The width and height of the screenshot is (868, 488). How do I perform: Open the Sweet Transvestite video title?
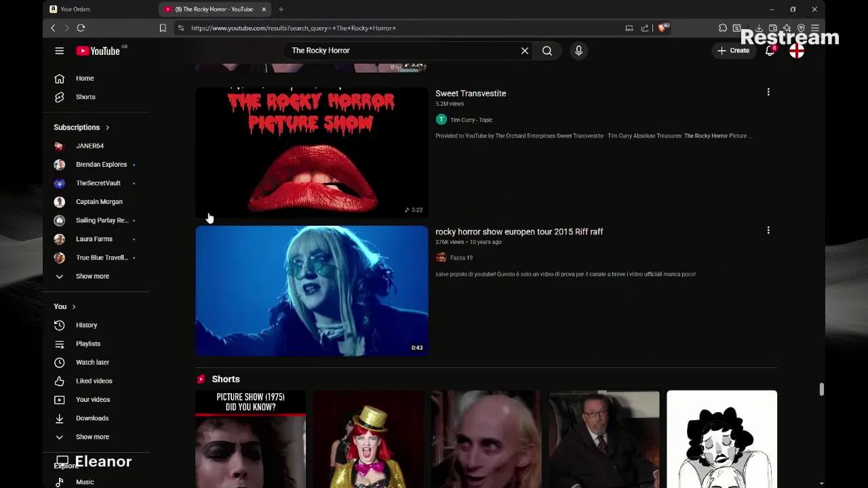pyautogui.click(x=471, y=94)
